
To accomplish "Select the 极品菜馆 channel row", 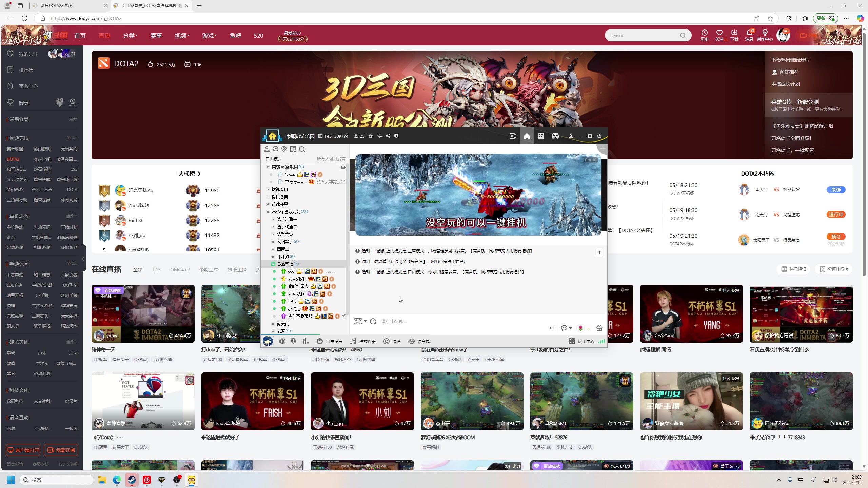I will 304,264.
